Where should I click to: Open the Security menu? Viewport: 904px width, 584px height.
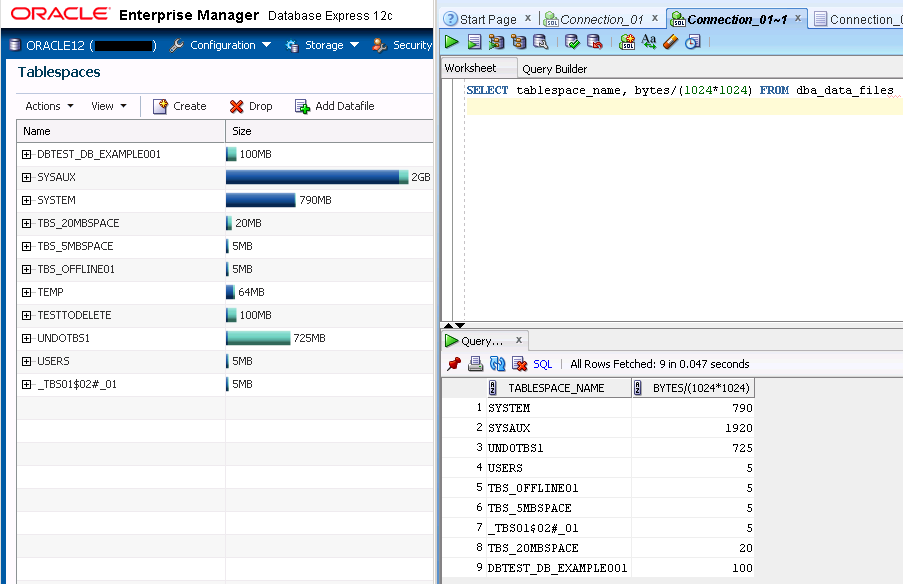(402, 45)
